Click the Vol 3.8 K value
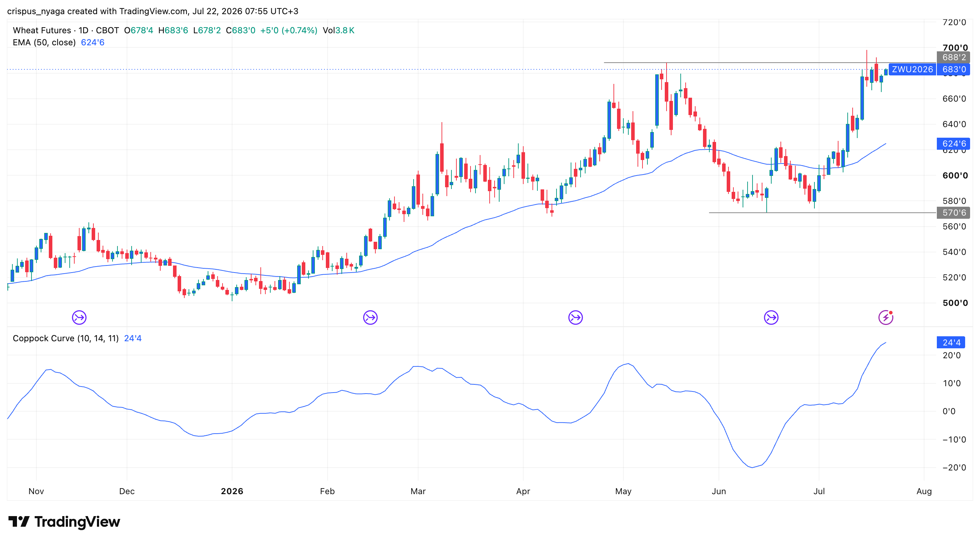 pyautogui.click(x=339, y=30)
